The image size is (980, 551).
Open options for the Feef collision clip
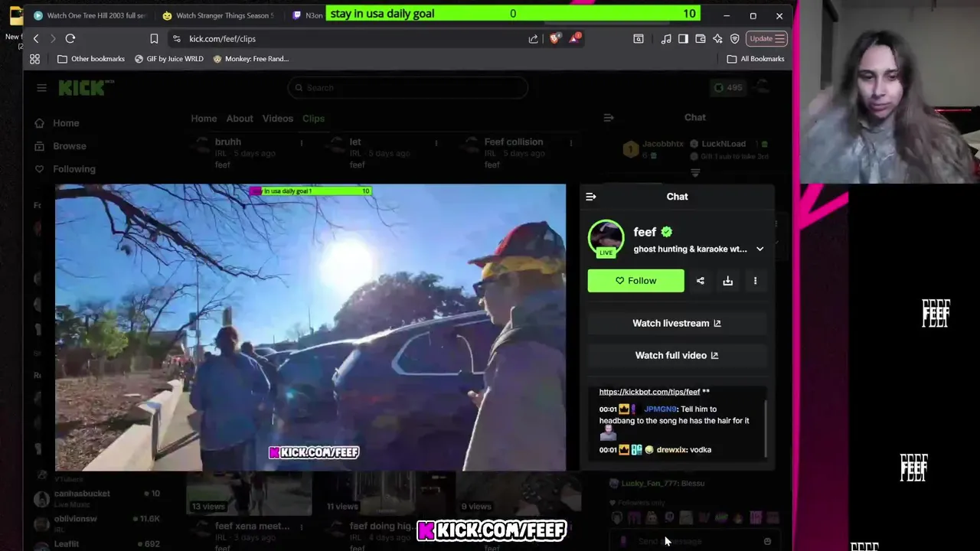coord(570,143)
